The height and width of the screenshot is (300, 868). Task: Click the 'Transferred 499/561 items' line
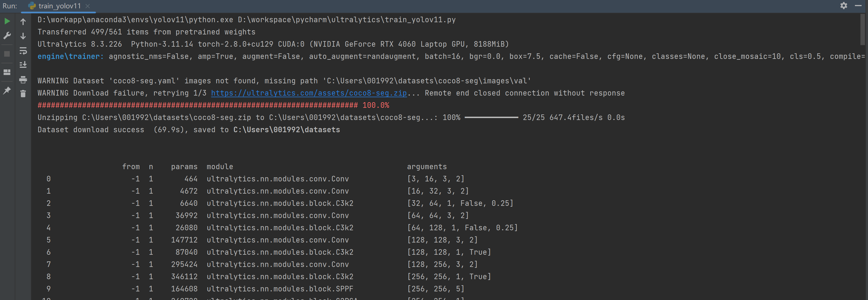[147, 32]
